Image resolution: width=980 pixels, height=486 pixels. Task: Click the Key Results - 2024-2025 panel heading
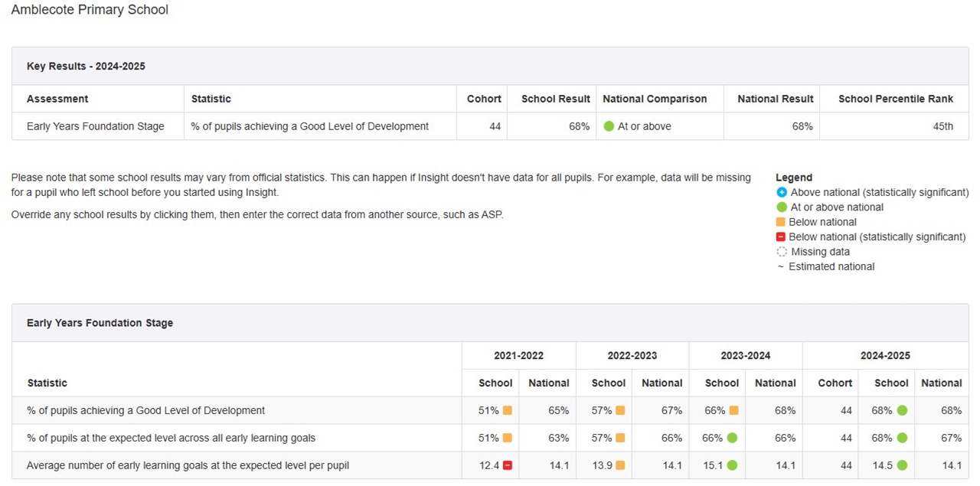coord(86,66)
